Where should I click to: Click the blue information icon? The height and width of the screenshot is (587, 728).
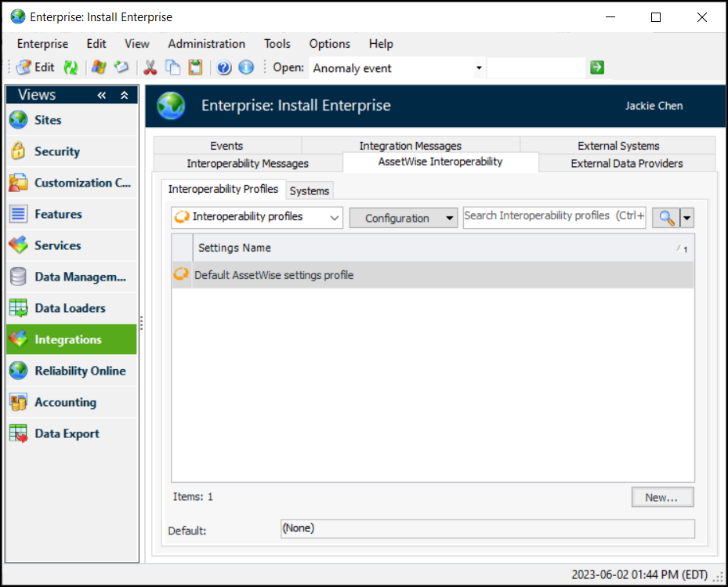pos(246,68)
